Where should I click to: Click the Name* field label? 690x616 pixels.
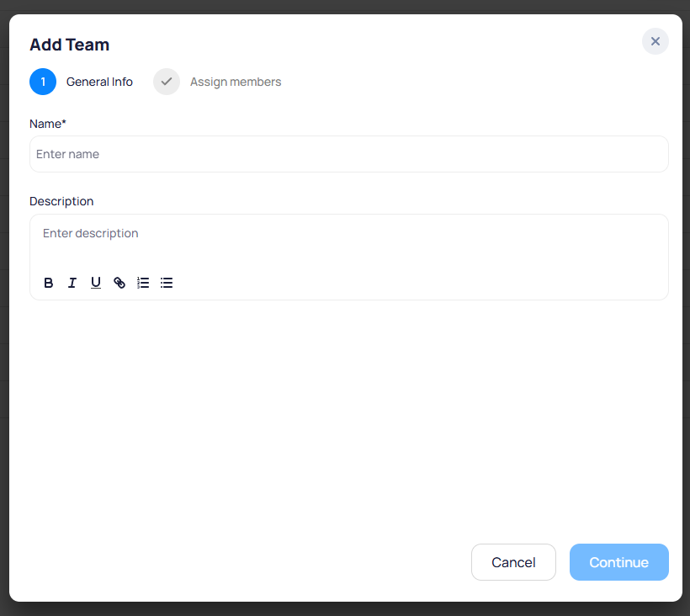tap(48, 124)
